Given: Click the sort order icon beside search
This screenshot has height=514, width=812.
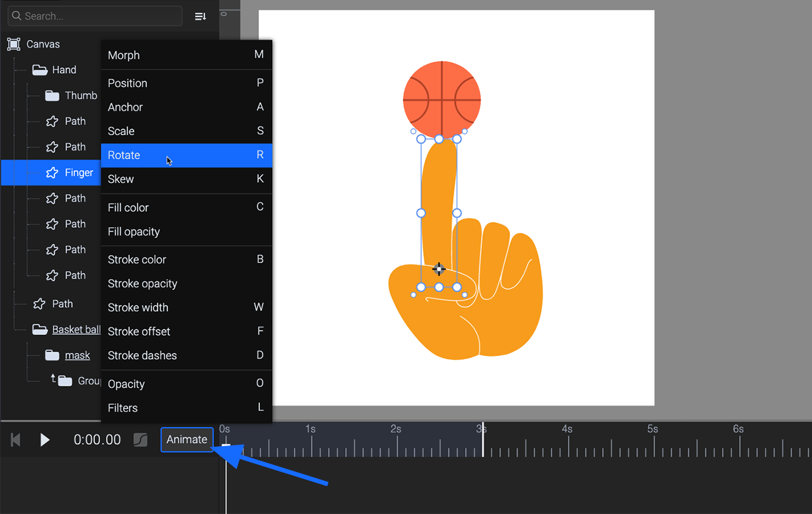Looking at the screenshot, I should coord(200,16).
